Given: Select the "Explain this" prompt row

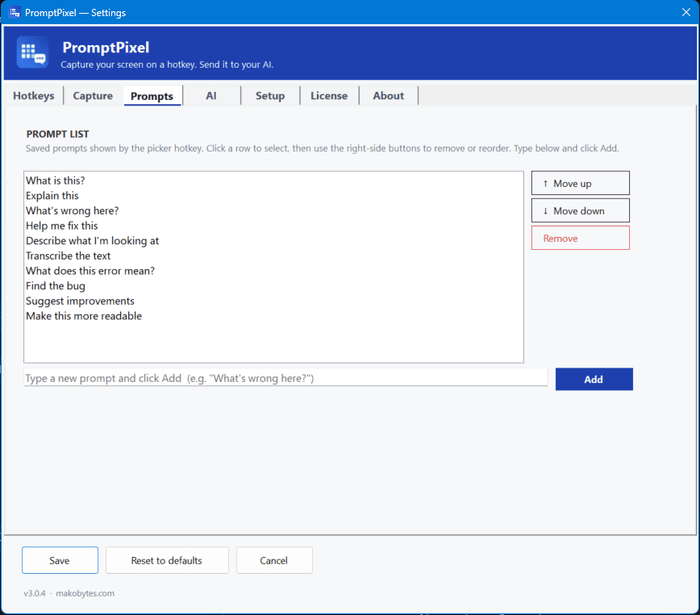Looking at the screenshot, I should click(x=273, y=196).
